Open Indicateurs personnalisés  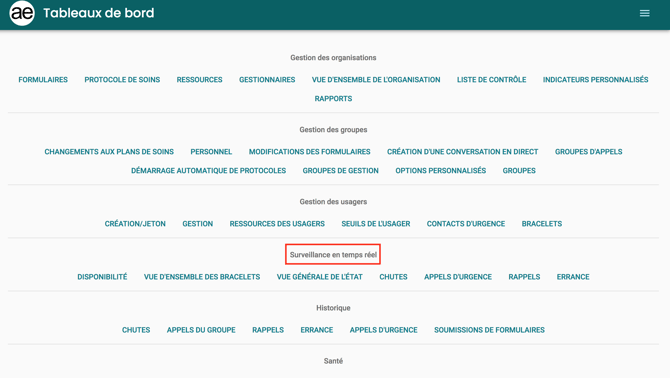(596, 80)
